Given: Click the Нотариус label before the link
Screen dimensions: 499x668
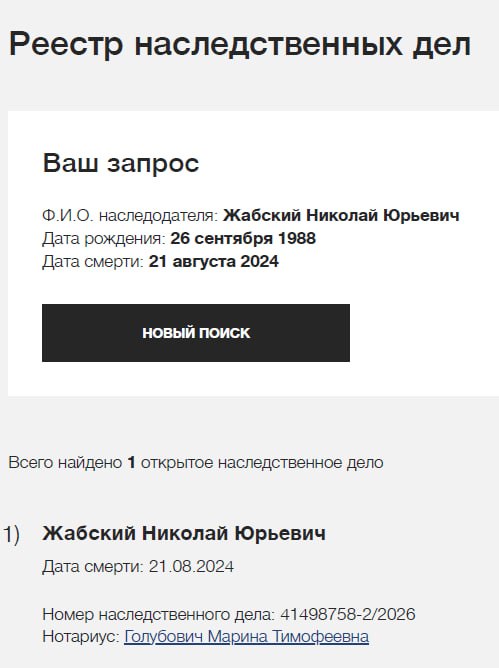Looking at the screenshot, I should point(81,637).
